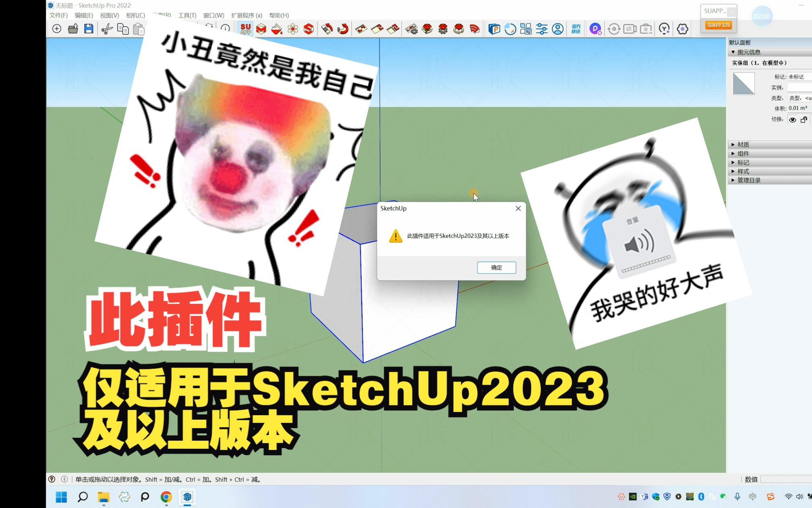This screenshot has width=812, height=508.
Task: Open the 相机(C) camera menu
Action: pyautogui.click(x=135, y=15)
